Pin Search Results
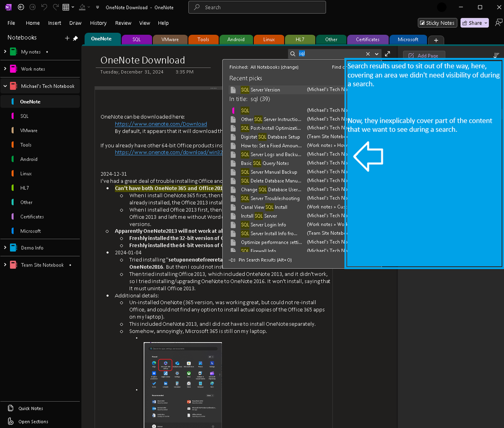This screenshot has width=504, height=428. 261,260
